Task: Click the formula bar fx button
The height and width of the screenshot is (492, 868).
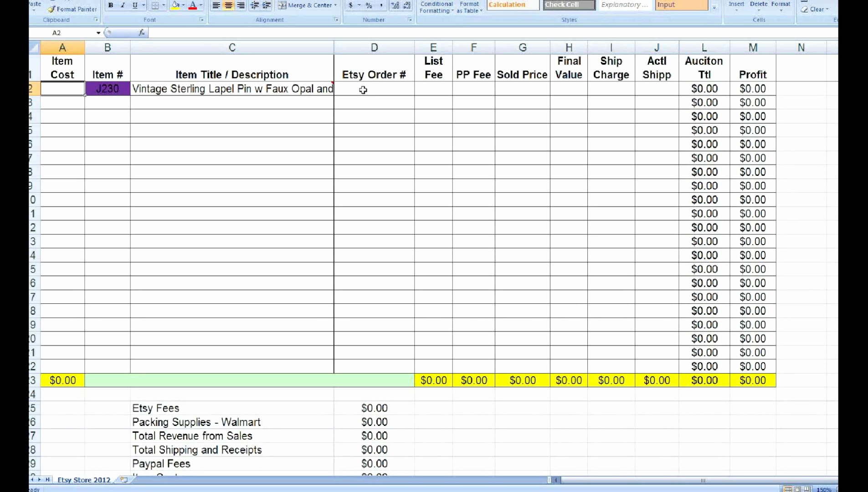Action: click(142, 32)
